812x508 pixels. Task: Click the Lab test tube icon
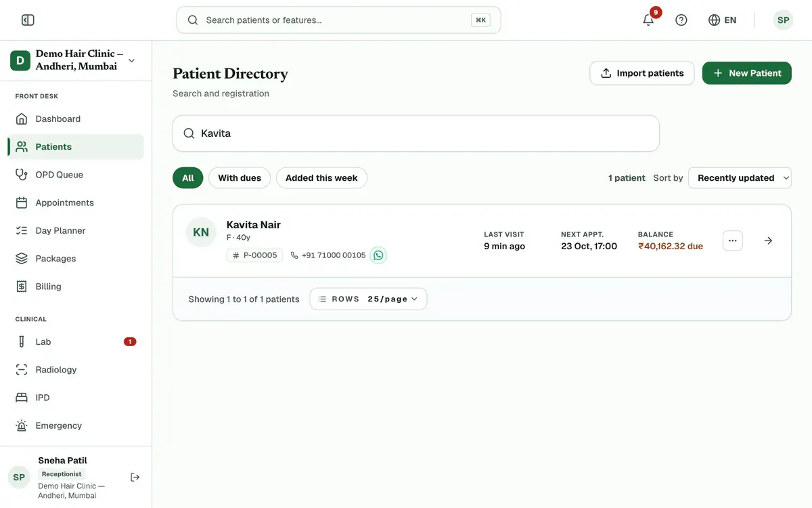[22, 342]
